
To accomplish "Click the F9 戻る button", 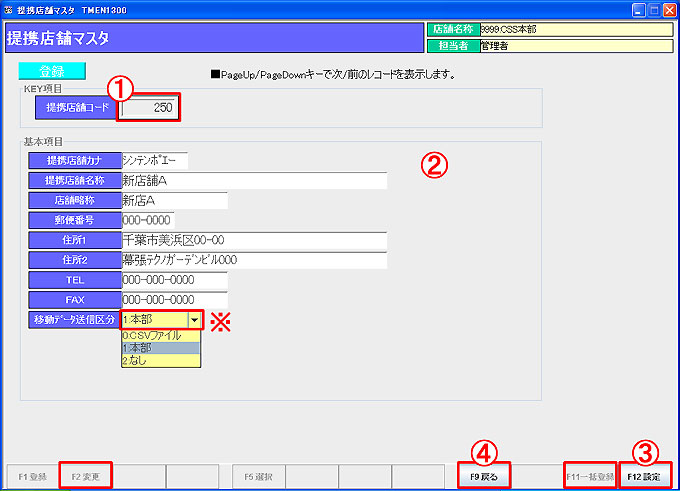I will (484, 477).
